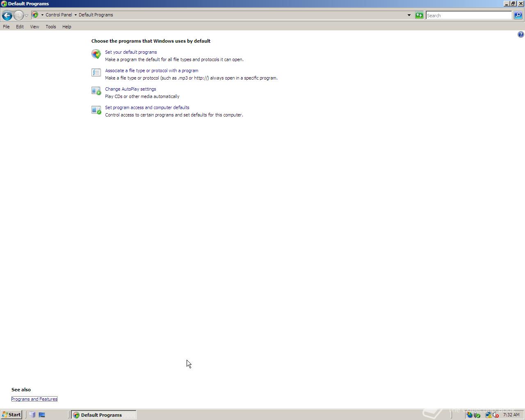Click the Set program access icon
The image size is (525, 420).
point(96,110)
